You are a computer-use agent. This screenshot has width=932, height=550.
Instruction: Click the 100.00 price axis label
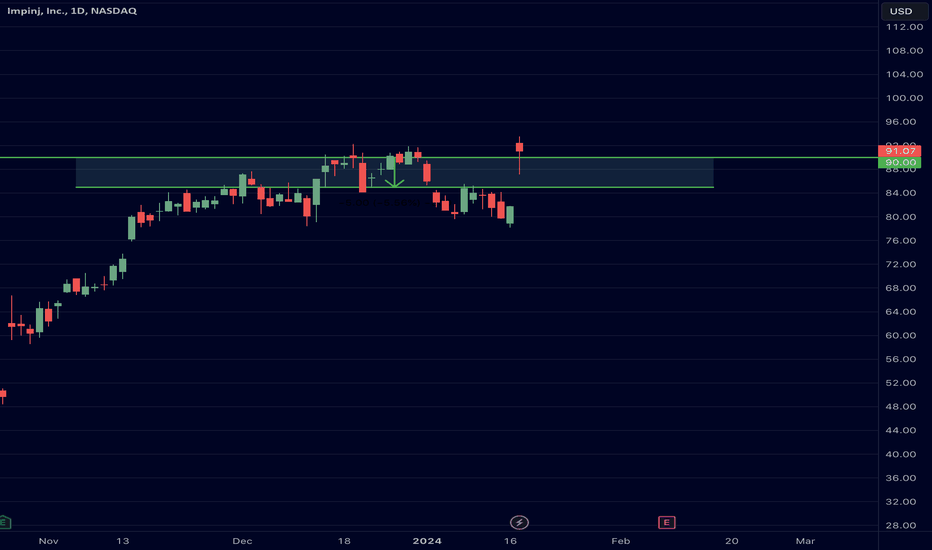(904, 98)
